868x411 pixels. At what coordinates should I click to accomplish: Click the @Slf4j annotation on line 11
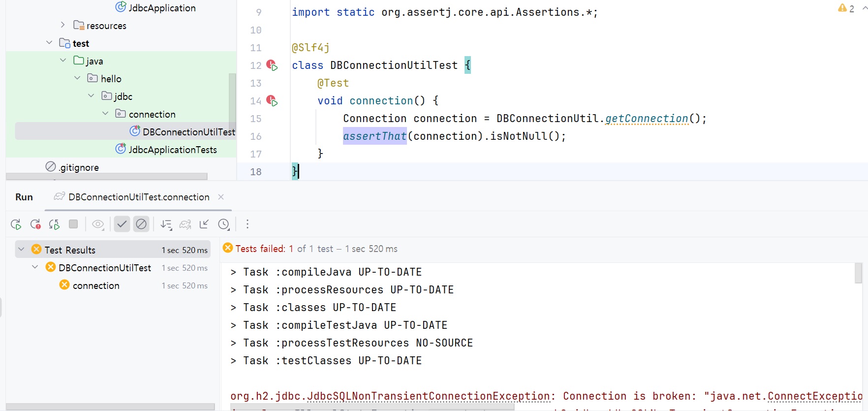pyautogui.click(x=311, y=48)
